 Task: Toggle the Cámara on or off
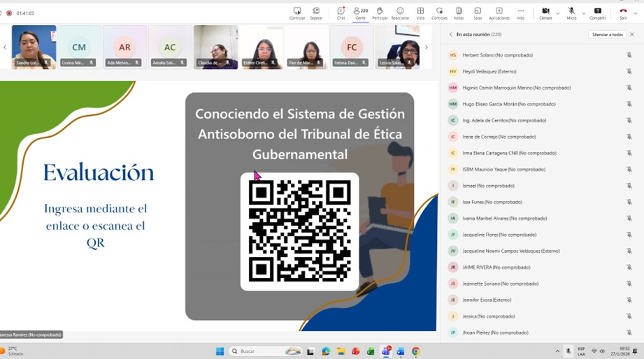(545, 13)
